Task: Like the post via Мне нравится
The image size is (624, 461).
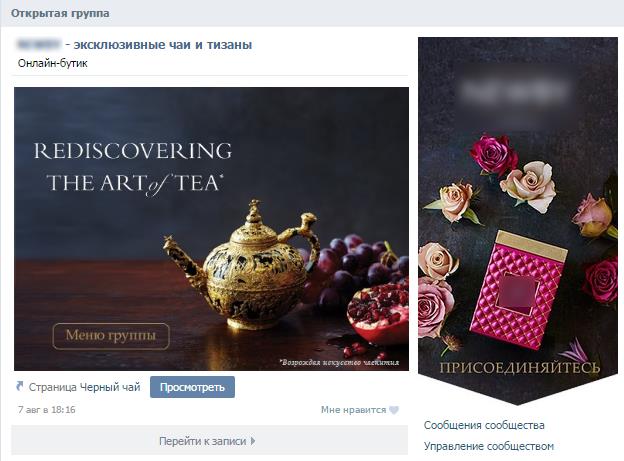Action: click(353, 410)
